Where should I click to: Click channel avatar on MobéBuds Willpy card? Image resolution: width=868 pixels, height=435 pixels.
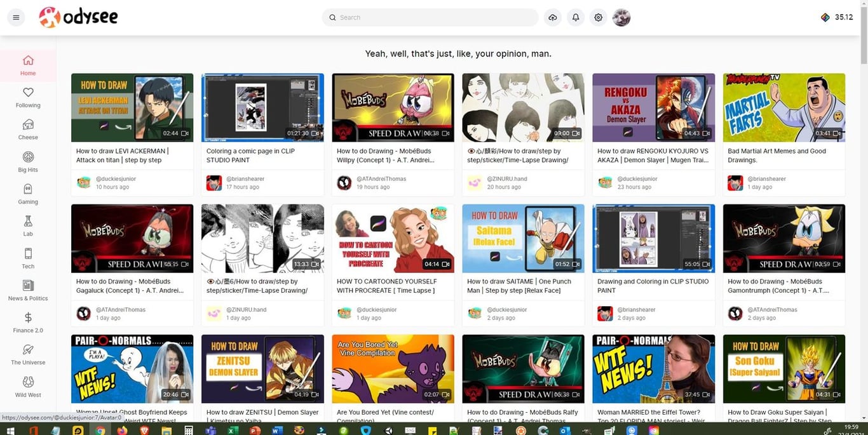coord(344,183)
